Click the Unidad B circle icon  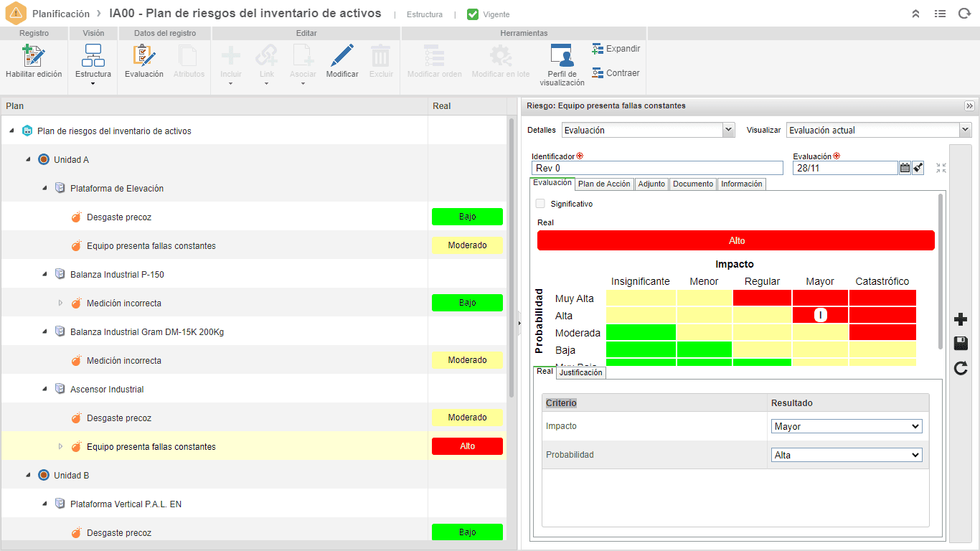click(x=44, y=475)
